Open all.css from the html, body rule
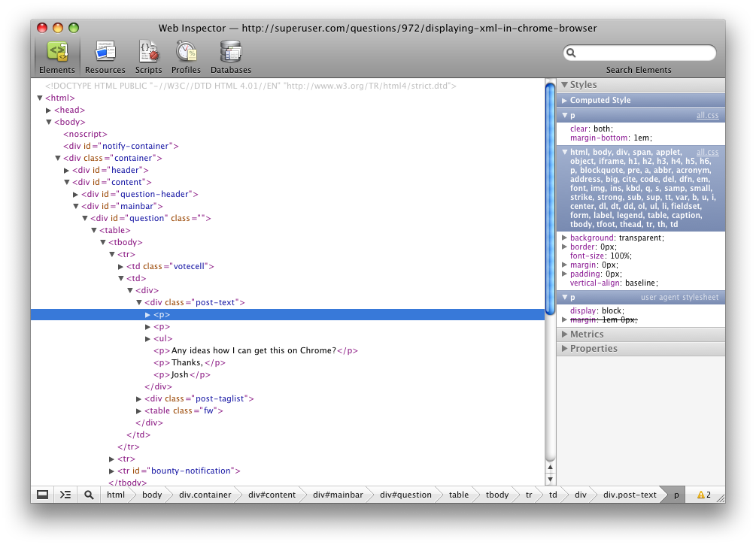This screenshot has height=545, width=756. tap(707, 151)
